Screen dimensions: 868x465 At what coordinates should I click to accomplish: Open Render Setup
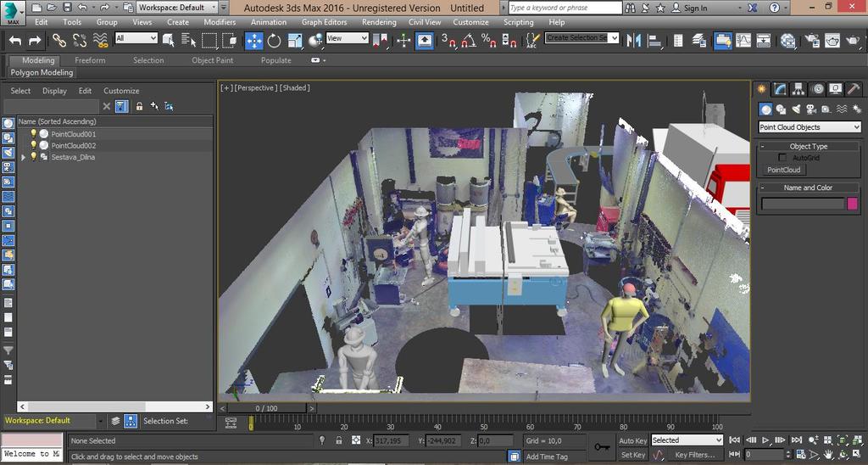[812, 41]
